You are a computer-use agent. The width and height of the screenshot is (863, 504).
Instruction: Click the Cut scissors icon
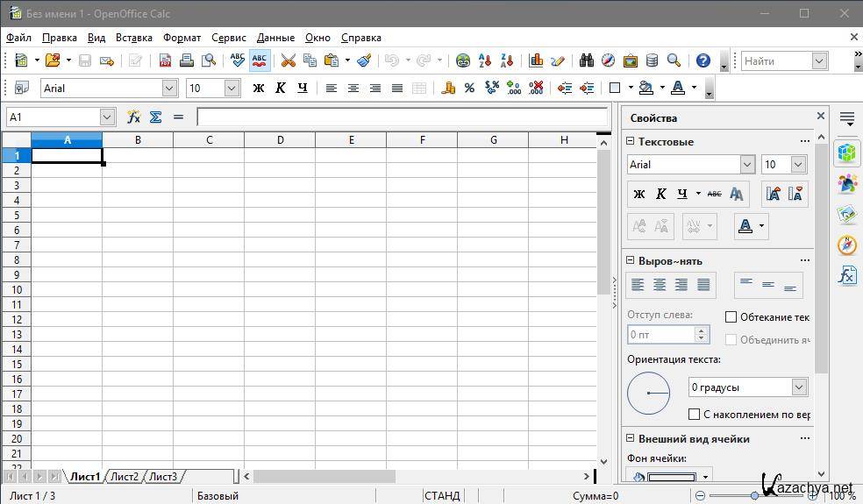(x=288, y=60)
